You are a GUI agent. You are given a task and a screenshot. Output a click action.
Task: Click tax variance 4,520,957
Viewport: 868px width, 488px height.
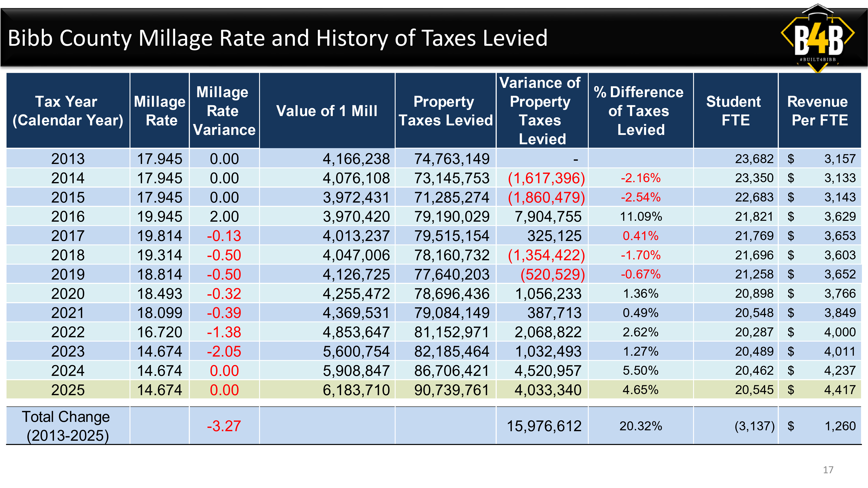(548, 370)
